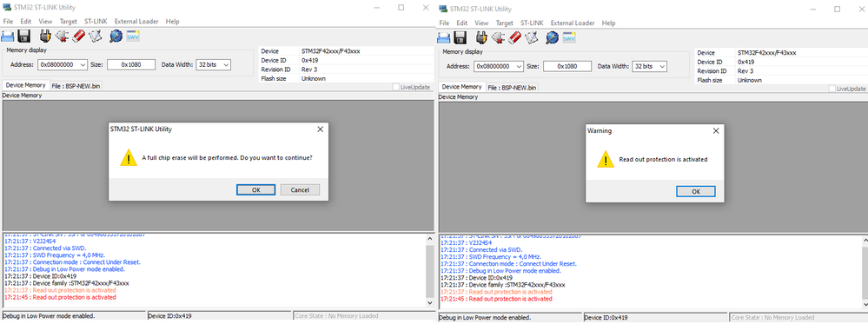This screenshot has height=324, width=868.
Task: Open ST-LINK menu in left window
Action: (96, 22)
